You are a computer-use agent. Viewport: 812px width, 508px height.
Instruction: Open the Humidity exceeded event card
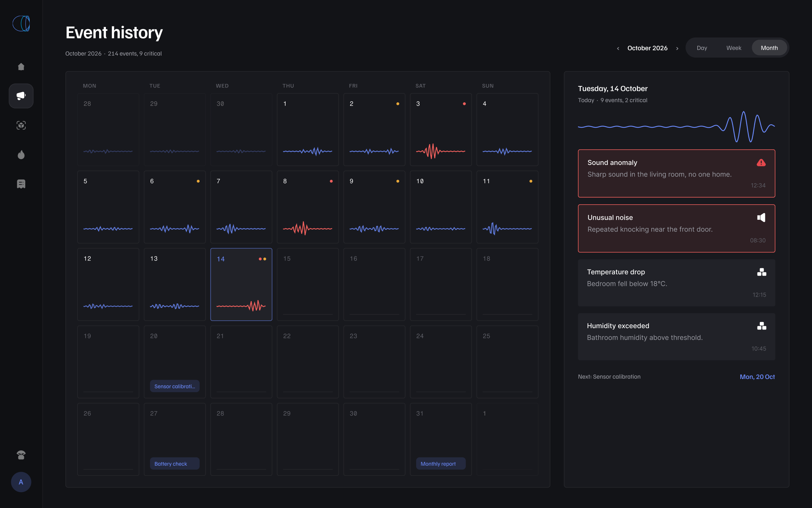676,337
